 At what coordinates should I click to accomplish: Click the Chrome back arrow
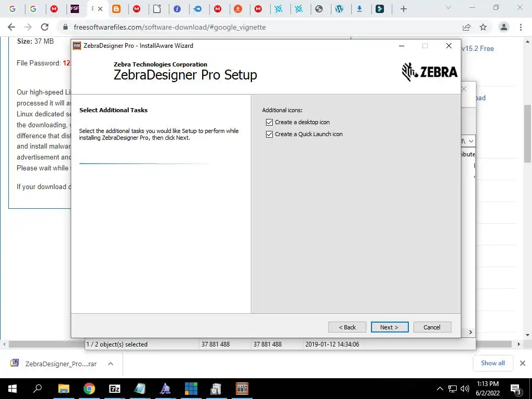[x=11, y=27]
